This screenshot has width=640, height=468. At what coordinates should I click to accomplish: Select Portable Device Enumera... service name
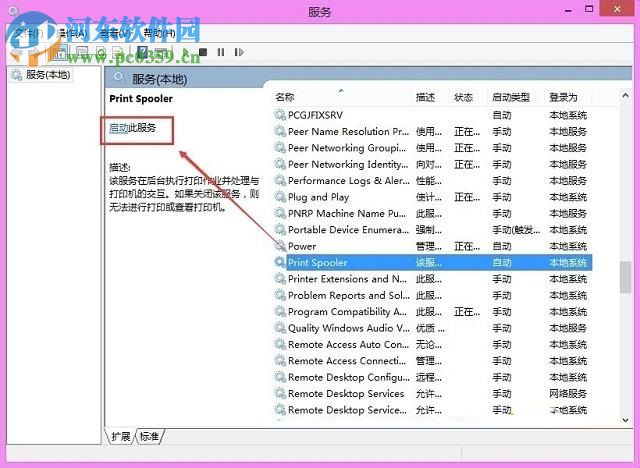(x=349, y=230)
